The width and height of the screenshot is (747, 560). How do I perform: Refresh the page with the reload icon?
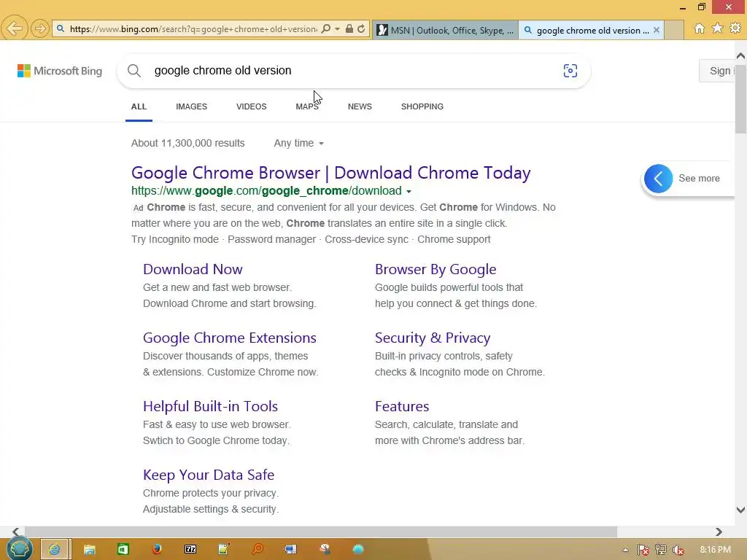[x=361, y=29]
